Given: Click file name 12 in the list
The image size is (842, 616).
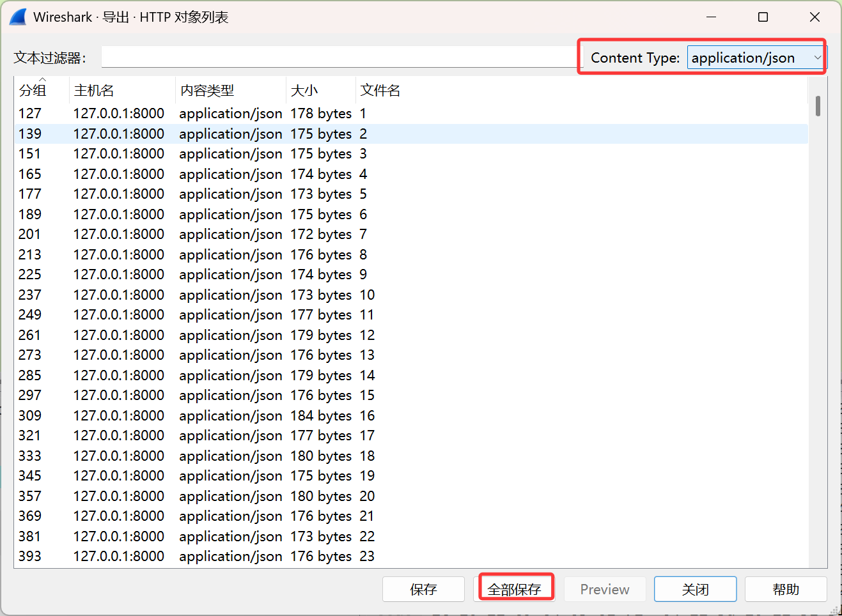Looking at the screenshot, I should pyautogui.click(x=367, y=335).
